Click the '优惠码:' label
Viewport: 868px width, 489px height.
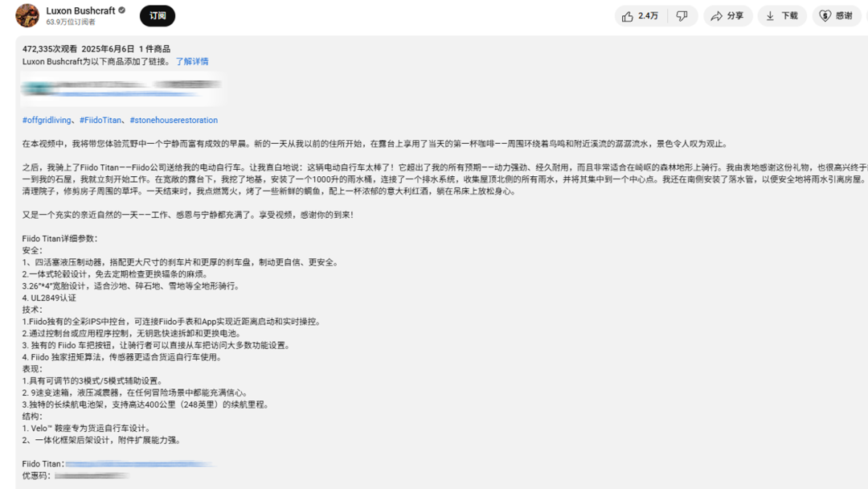(36, 475)
